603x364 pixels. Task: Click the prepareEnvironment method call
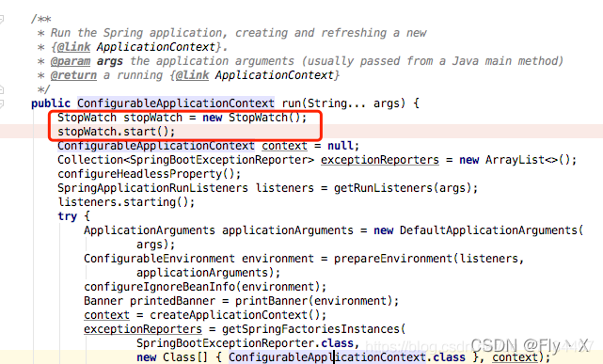(x=393, y=259)
